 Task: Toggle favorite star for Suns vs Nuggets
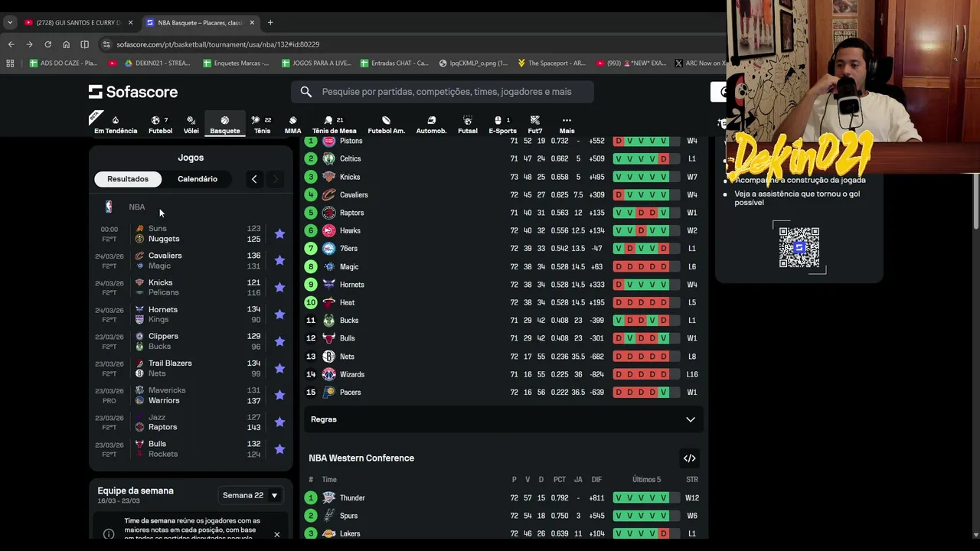point(279,234)
